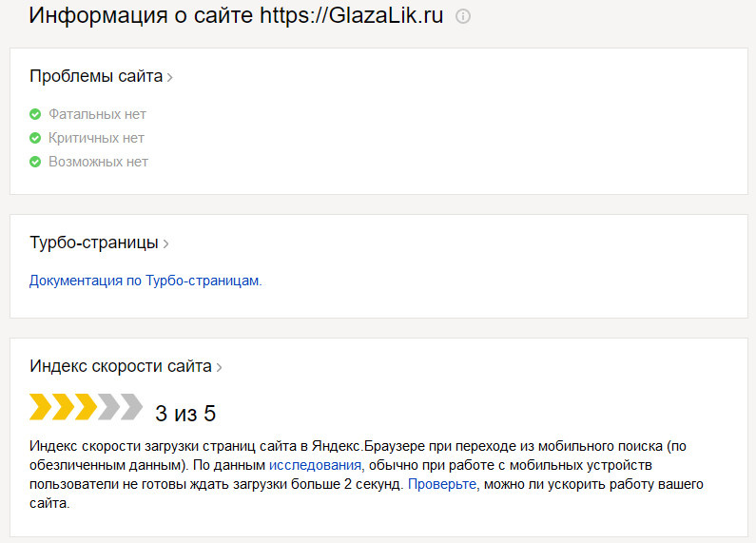Click the fourth gray speed chevron

(x=108, y=406)
